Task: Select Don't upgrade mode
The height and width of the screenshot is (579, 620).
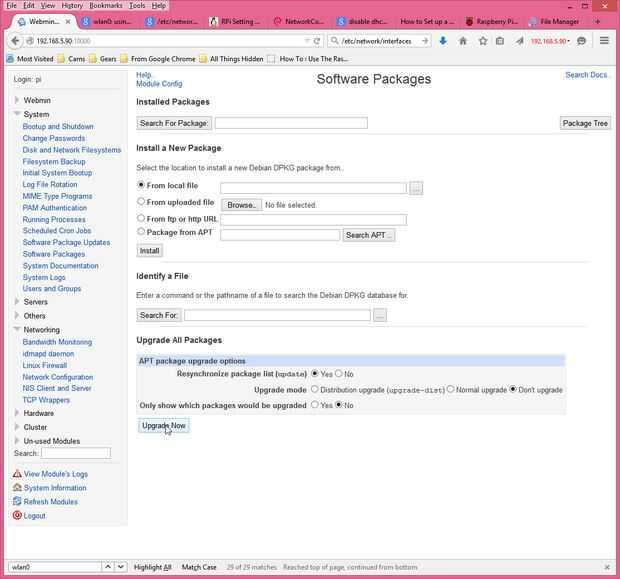Action: click(513, 389)
